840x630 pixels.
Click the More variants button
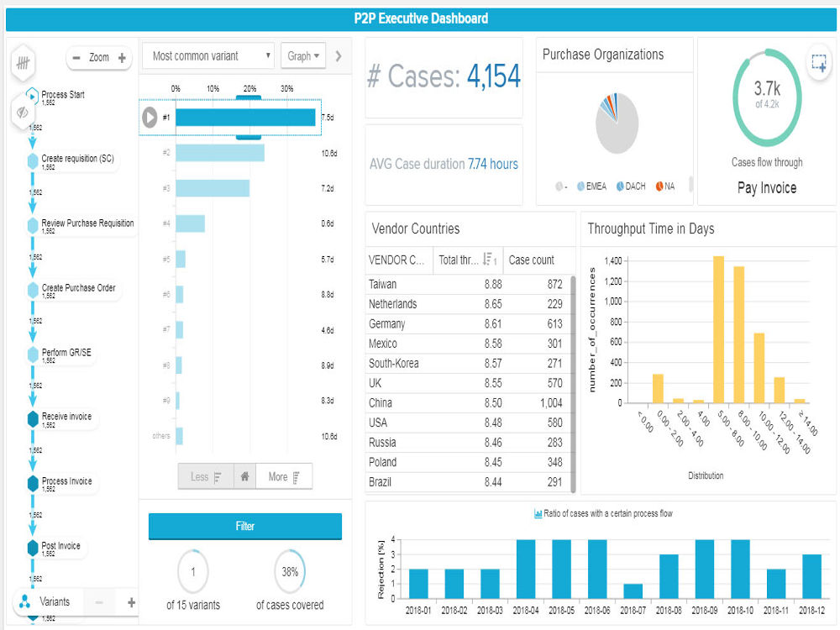(284, 477)
